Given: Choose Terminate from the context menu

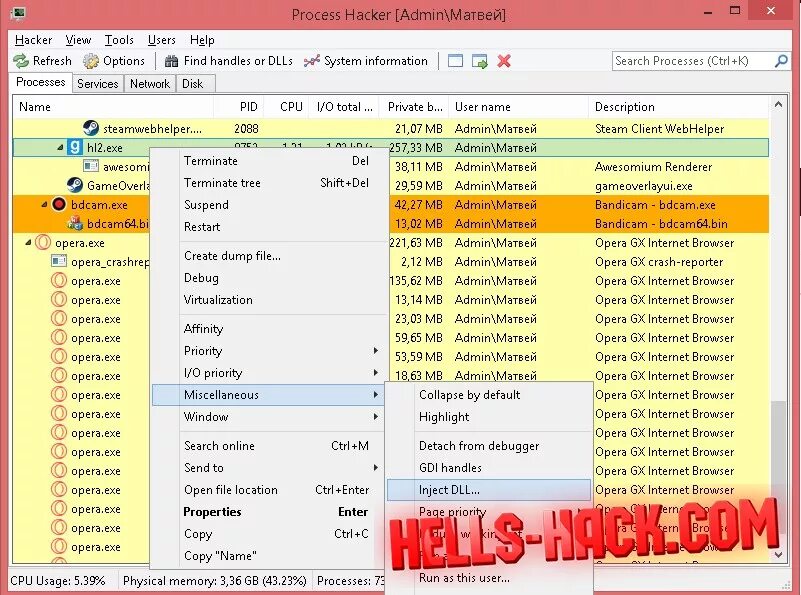Looking at the screenshot, I should [270, 161].
